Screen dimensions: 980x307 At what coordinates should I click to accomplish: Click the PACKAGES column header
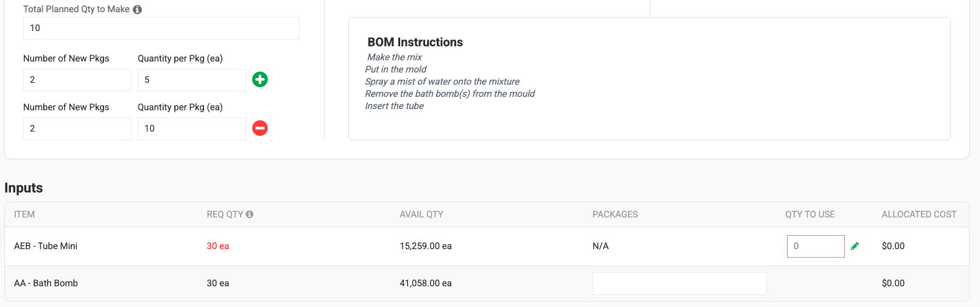[x=615, y=214]
